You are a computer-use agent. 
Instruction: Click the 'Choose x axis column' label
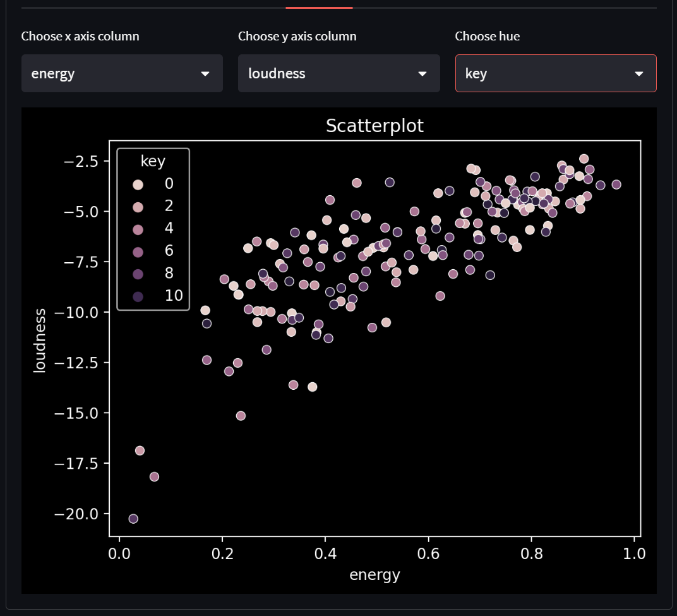tap(80, 36)
